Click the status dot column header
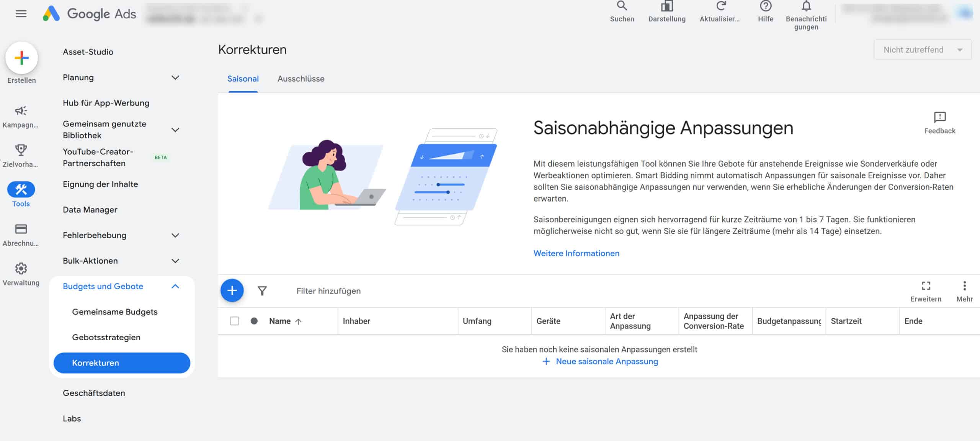Screen dimensions: 980x441 [254, 321]
